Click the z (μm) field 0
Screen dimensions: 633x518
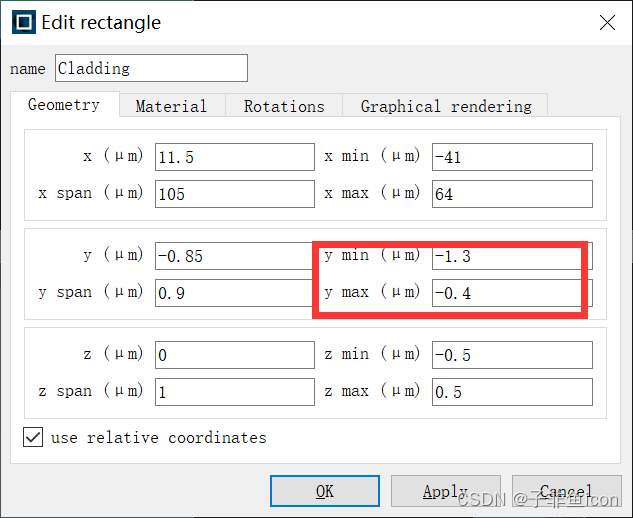pos(235,355)
